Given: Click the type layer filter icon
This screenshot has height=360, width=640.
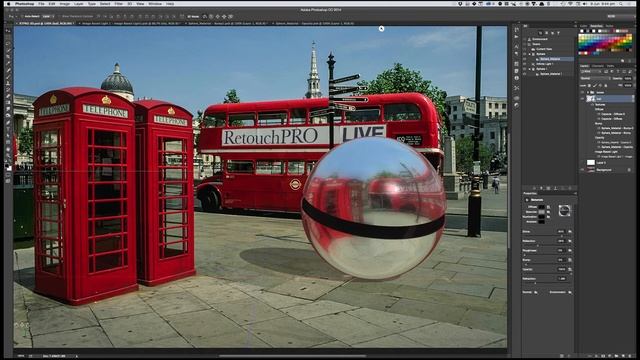Looking at the screenshot, I should pyautogui.click(x=618, y=71).
